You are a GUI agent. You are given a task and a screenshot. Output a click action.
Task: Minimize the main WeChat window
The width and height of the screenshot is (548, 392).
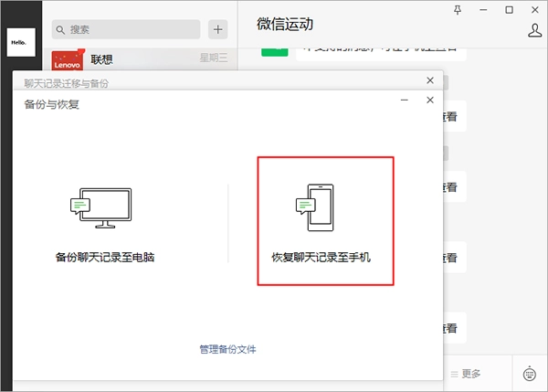pyautogui.click(x=483, y=9)
